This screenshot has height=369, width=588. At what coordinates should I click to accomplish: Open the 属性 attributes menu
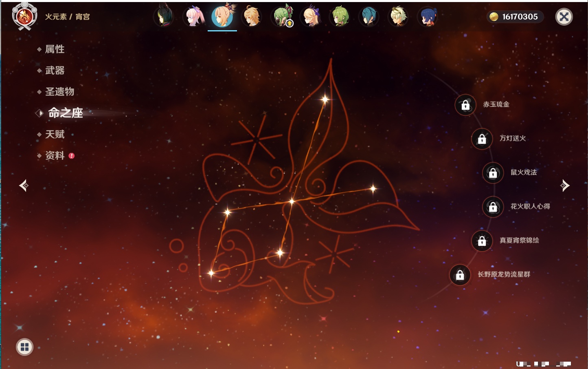[55, 49]
